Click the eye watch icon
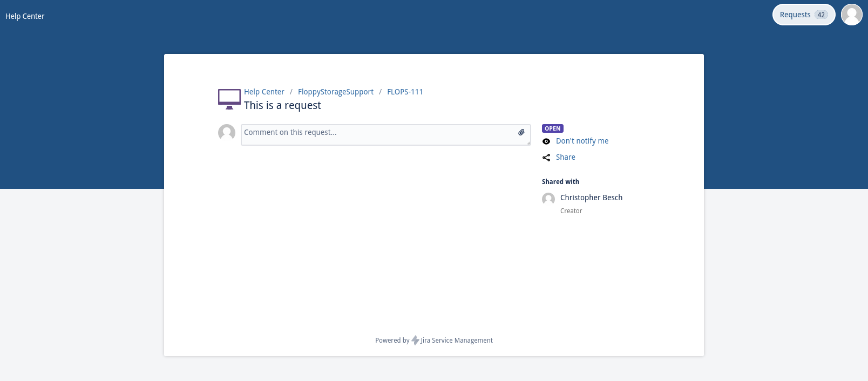This screenshot has height=381, width=868. [546, 141]
